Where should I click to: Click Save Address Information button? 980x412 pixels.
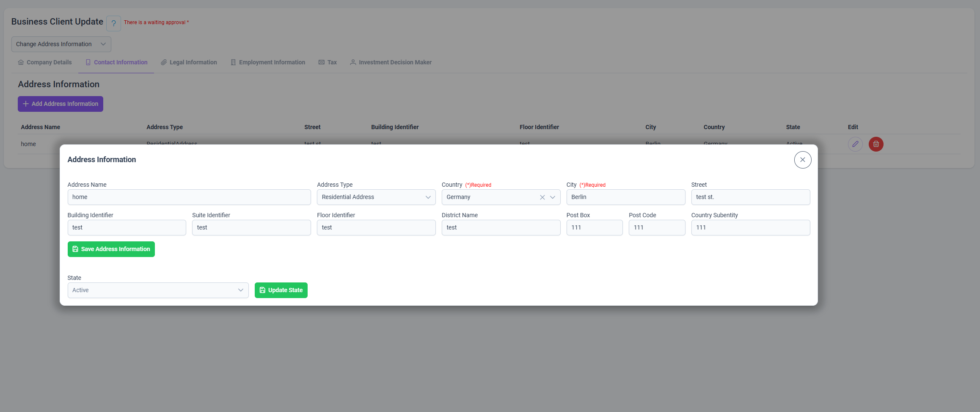tap(111, 249)
